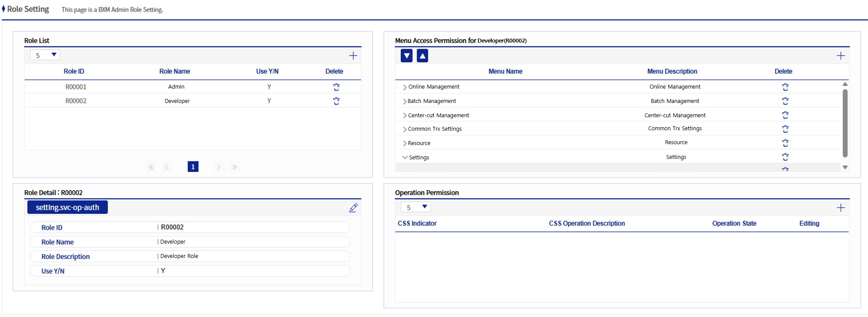Add menu access permission with plus icon
The width and height of the screenshot is (868, 317).
(x=841, y=56)
